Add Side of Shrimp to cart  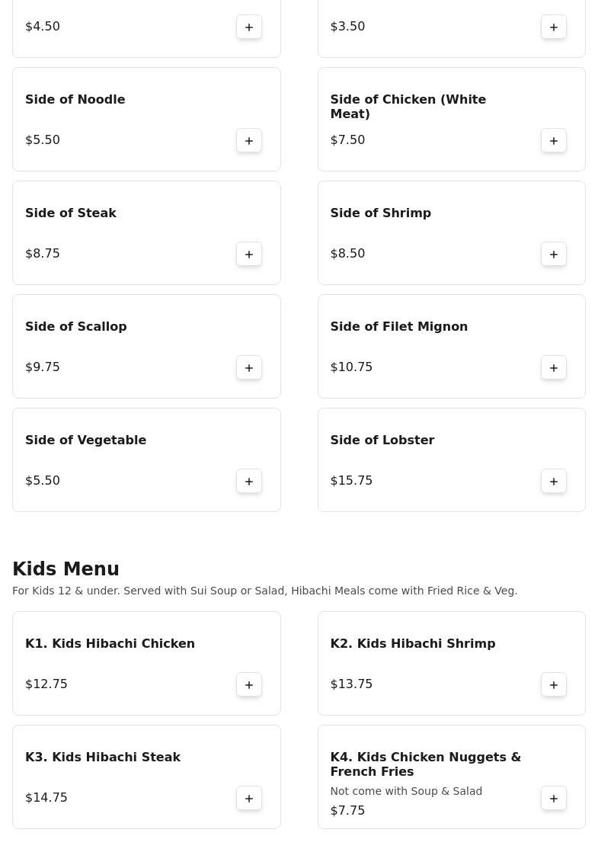point(554,254)
